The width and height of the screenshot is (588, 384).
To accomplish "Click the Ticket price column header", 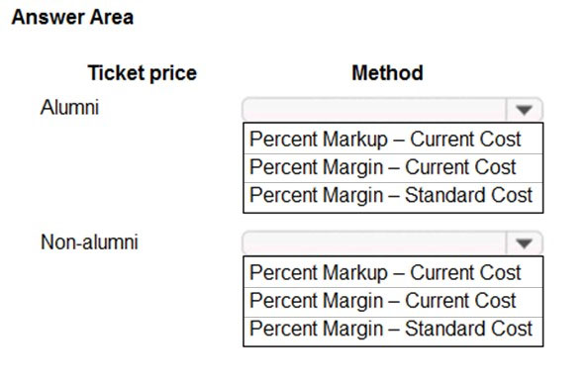I will (x=143, y=73).
